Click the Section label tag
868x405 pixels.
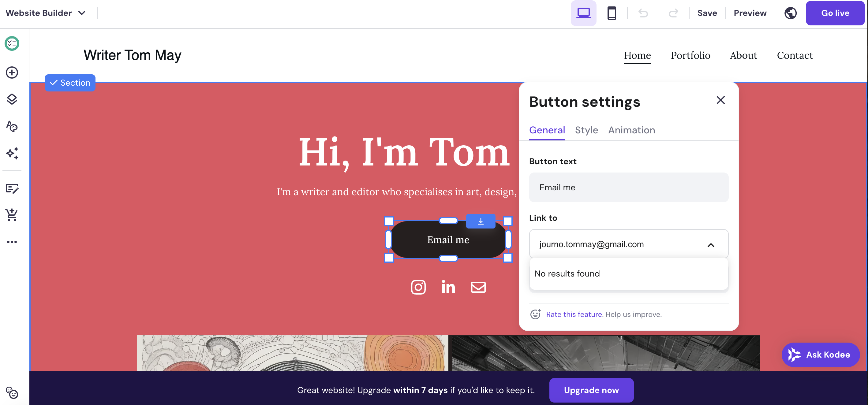click(70, 83)
